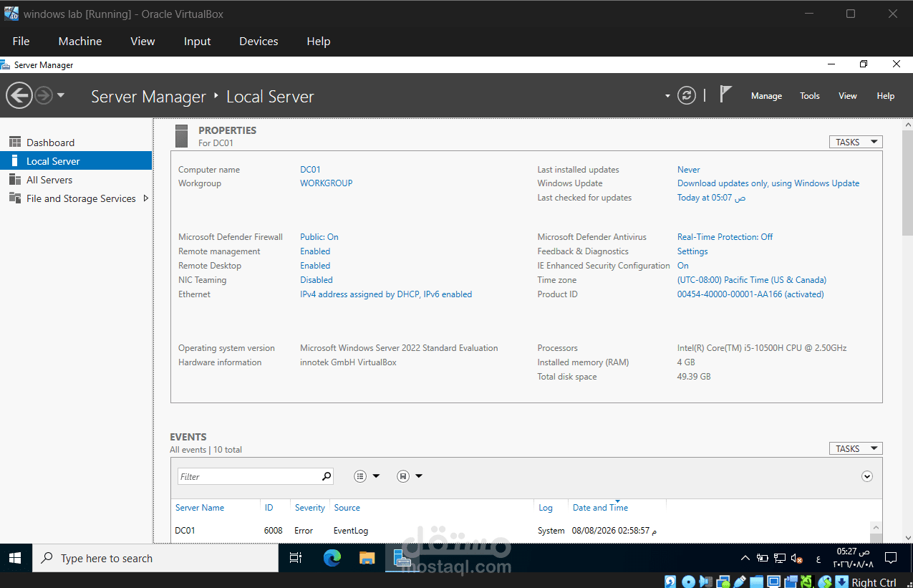This screenshot has height=588, width=913.
Task: Sort events by Severity column
Action: click(310, 508)
